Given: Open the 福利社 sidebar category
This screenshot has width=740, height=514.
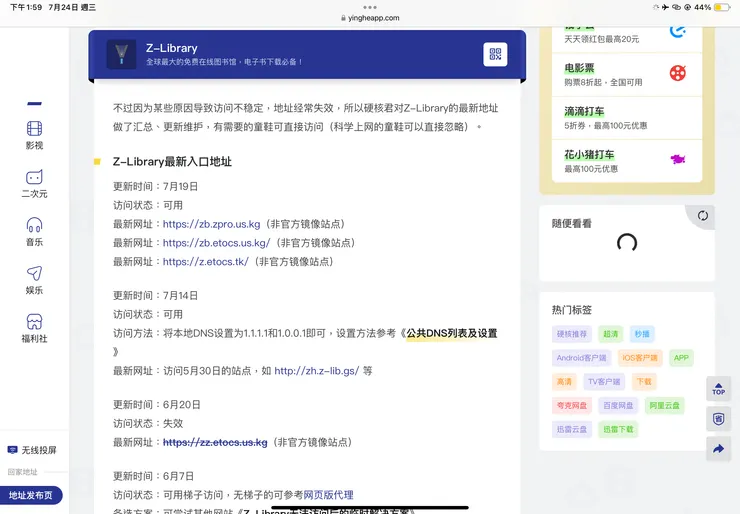Looking at the screenshot, I should point(34,329).
